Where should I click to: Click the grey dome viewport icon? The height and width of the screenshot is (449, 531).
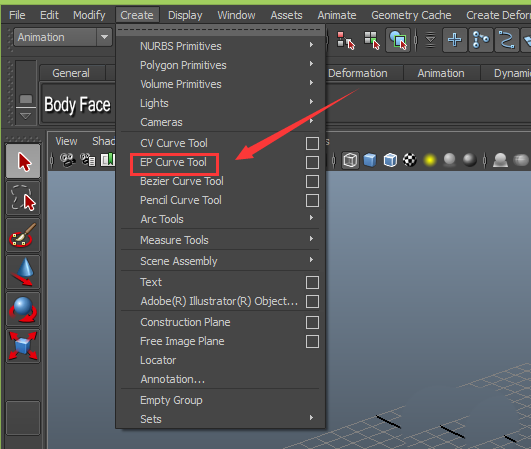501,160
